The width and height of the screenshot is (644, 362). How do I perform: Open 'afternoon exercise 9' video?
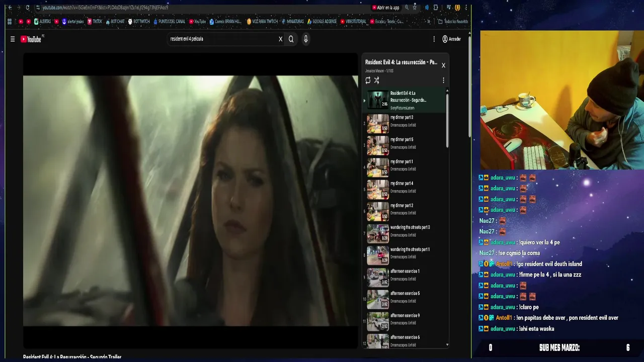click(x=405, y=322)
